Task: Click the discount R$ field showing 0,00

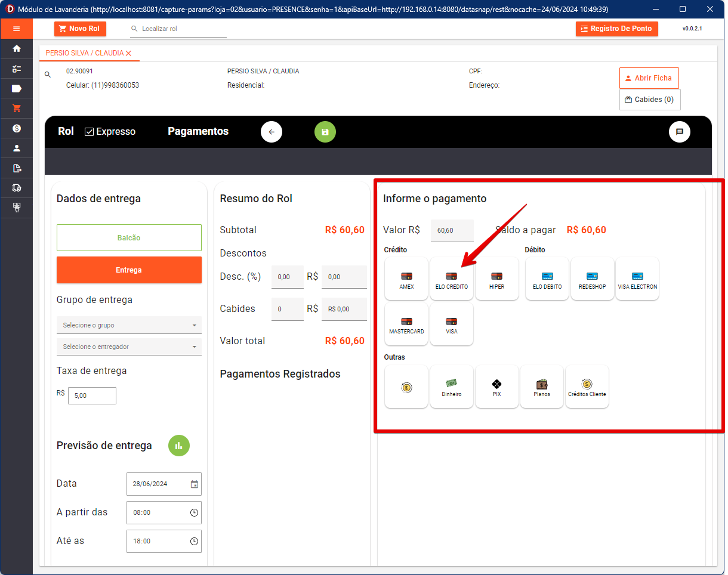Action: click(344, 277)
